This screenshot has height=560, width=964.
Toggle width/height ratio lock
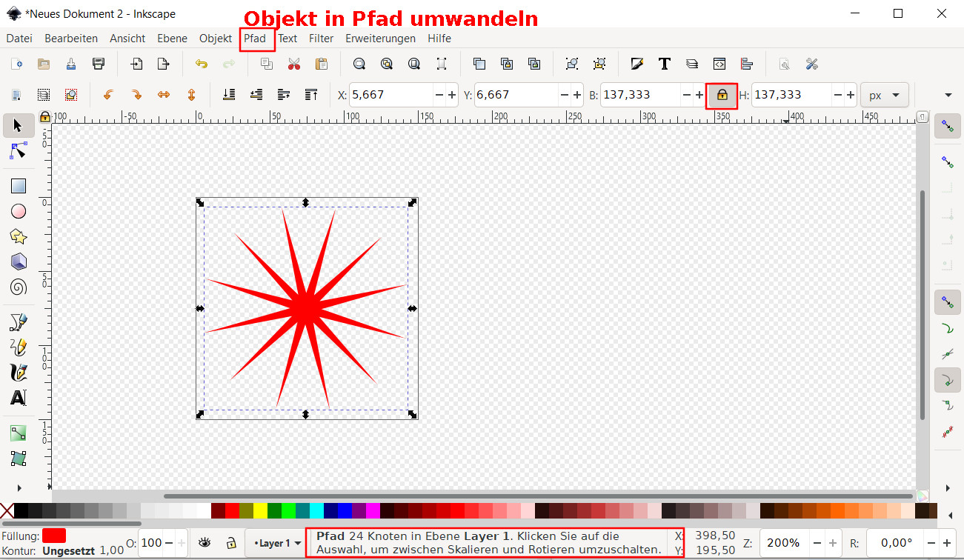click(722, 95)
